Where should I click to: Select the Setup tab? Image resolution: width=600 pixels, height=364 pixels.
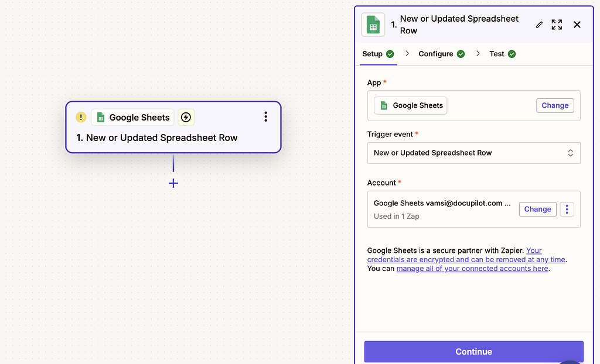coord(373,53)
